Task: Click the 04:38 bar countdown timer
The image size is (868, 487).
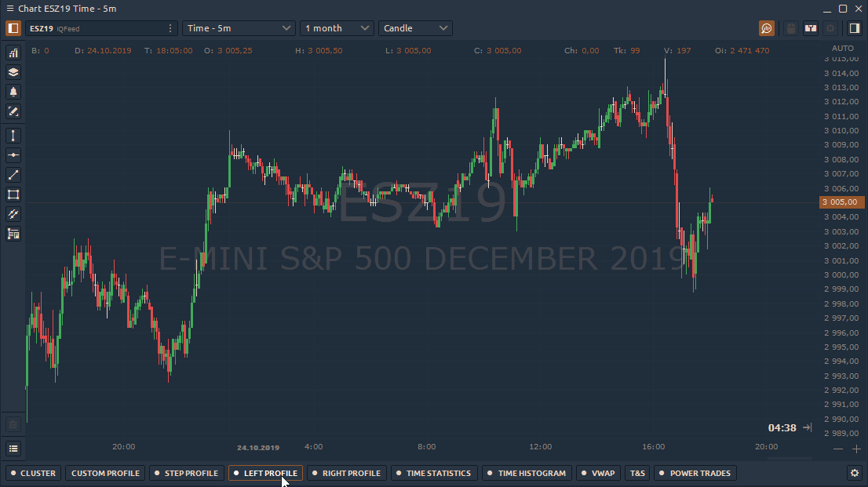Action: (782, 427)
